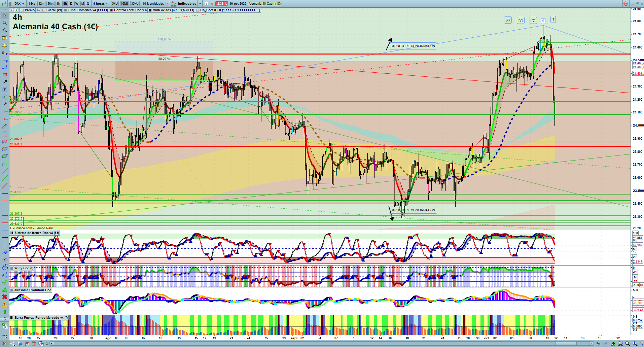Viewport: 644px width, 347px height.
Task: Switch to the 56m timeframe tab
Action: tap(50, 4)
